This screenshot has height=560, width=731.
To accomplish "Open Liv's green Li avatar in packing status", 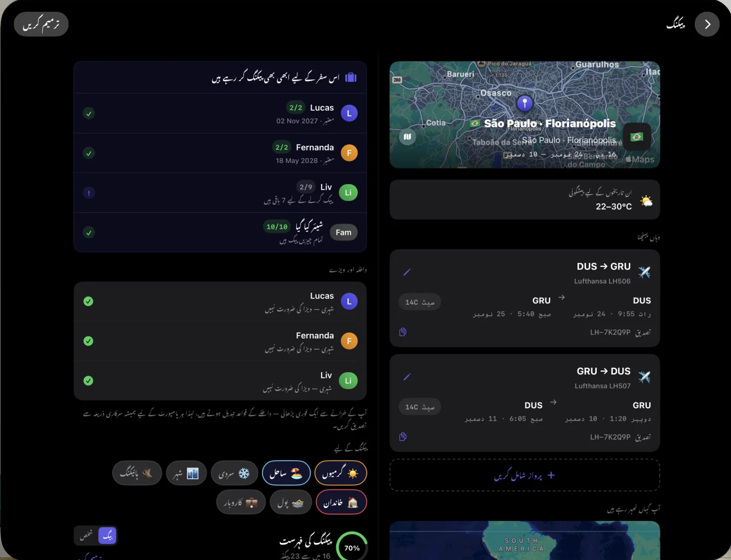I will [x=348, y=193].
